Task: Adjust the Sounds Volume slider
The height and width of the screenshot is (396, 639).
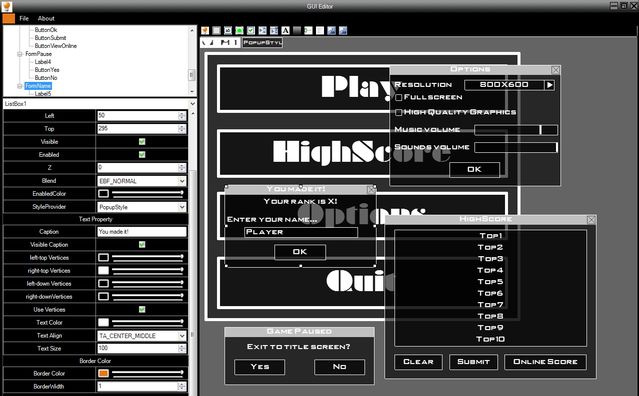Action: click(x=516, y=147)
